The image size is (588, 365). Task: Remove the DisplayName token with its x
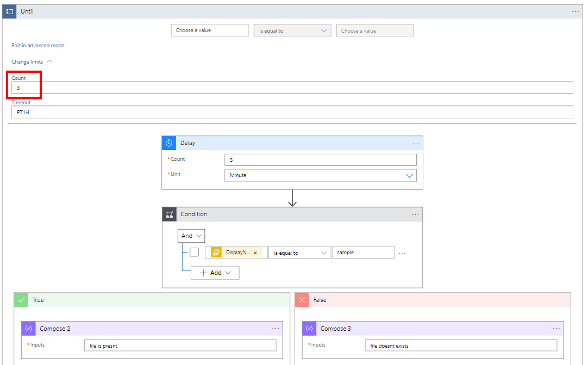click(x=255, y=253)
